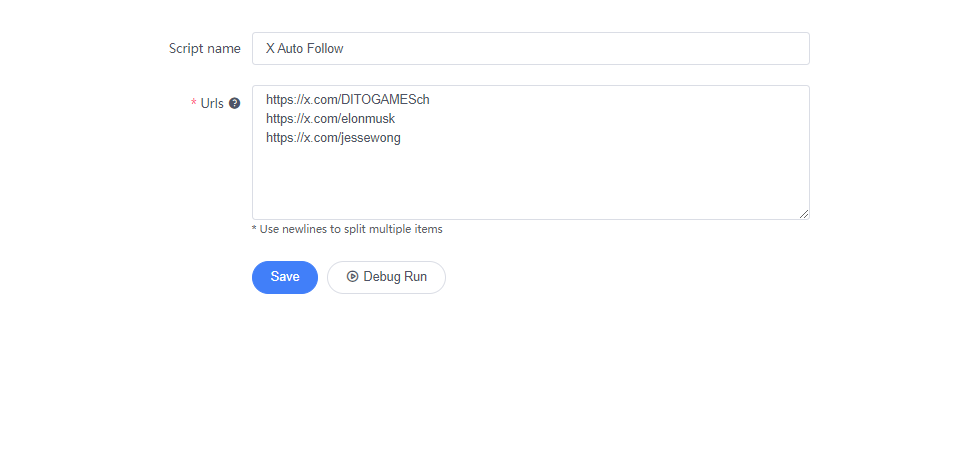
Task: Click the "X" at start of script name
Action: click(x=270, y=49)
